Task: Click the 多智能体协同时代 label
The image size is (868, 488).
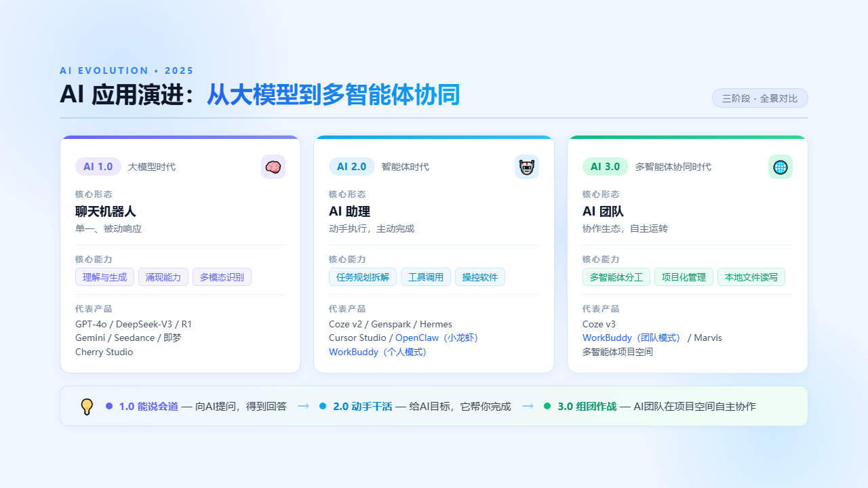Action: coord(673,167)
